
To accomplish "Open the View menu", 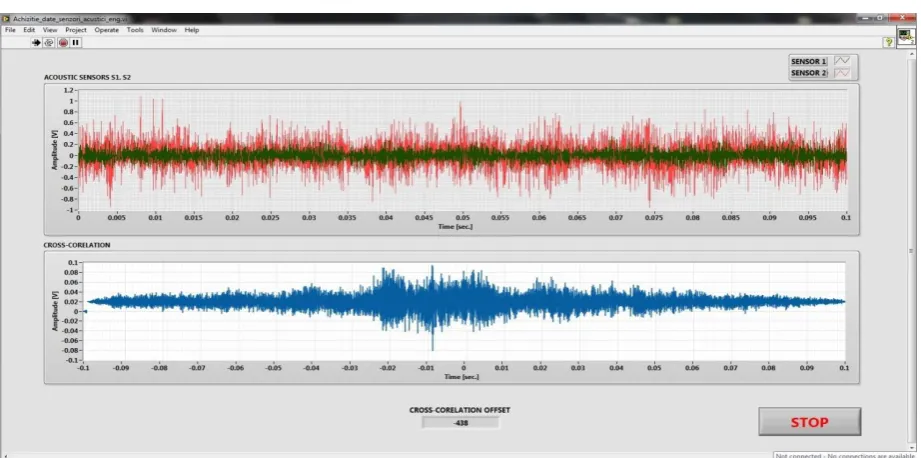I will point(50,30).
